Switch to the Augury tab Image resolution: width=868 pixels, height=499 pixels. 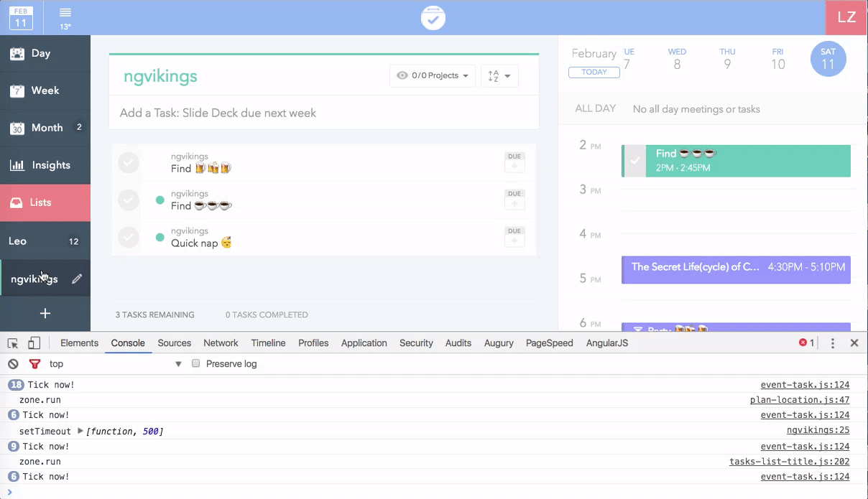pyautogui.click(x=499, y=343)
